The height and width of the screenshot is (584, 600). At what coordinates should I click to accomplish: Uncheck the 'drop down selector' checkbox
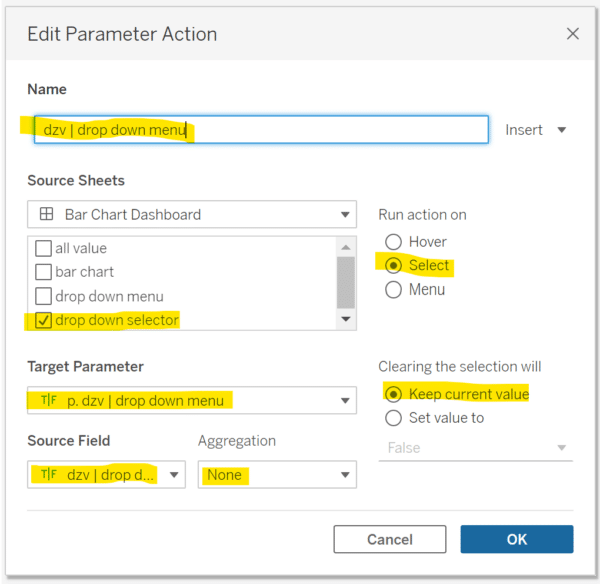coord(43,320)
